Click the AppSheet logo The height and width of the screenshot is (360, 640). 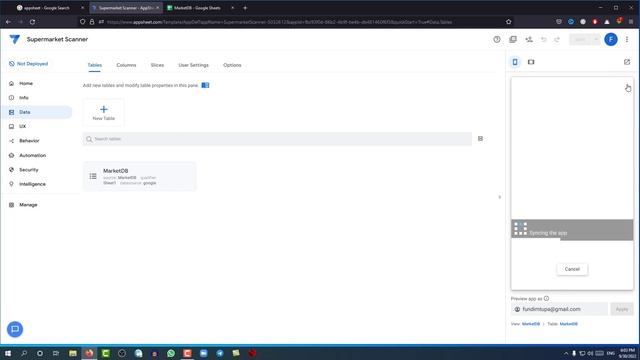[x=15, y=39]
